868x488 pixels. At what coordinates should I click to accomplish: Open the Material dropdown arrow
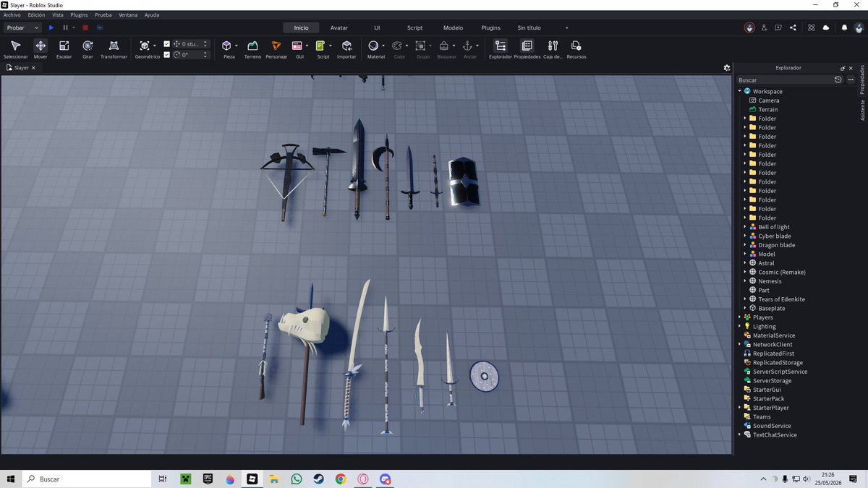click(383, 46)
